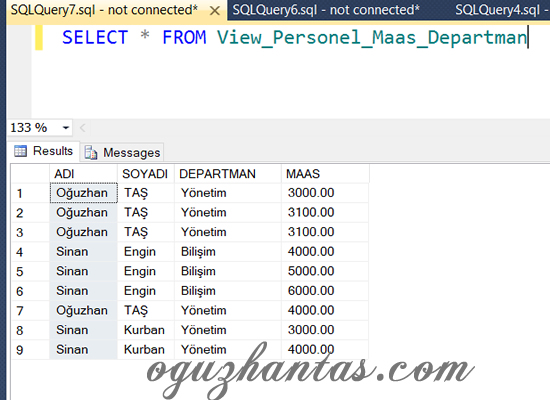Select the DEPARTMAN column header
The height and width of the screenshot is (400, 550).
point(228,174)
